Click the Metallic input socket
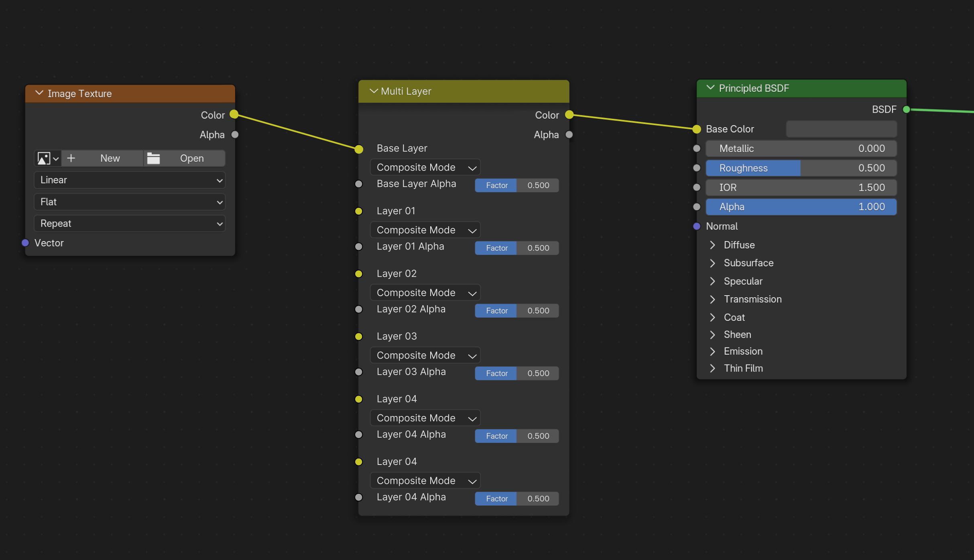The image size is (974, 560). (x=697, y=148)
